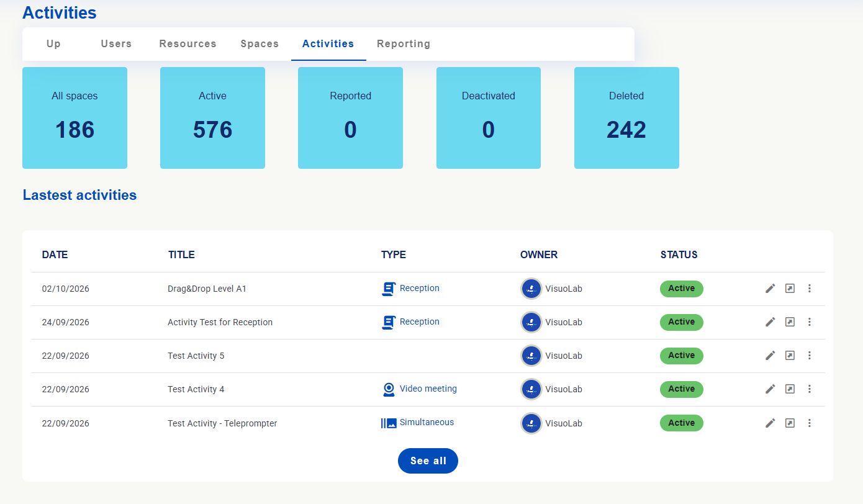This screenshot has height=504, width=863.
Task: Launch Test Activity 5 via open icon
Action: coord(790,356)
